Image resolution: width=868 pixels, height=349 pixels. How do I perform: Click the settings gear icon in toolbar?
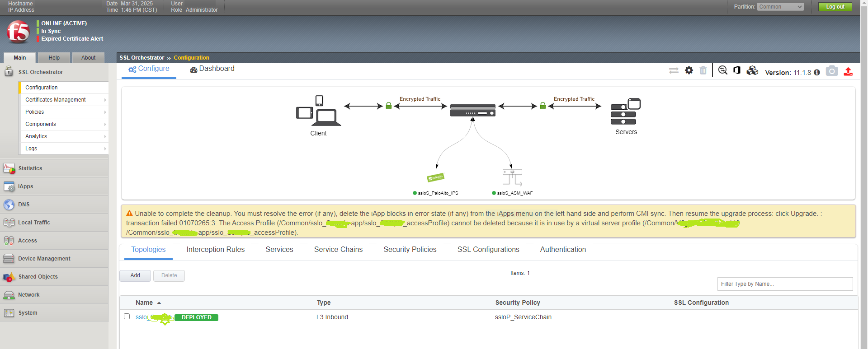click(689, 70)
